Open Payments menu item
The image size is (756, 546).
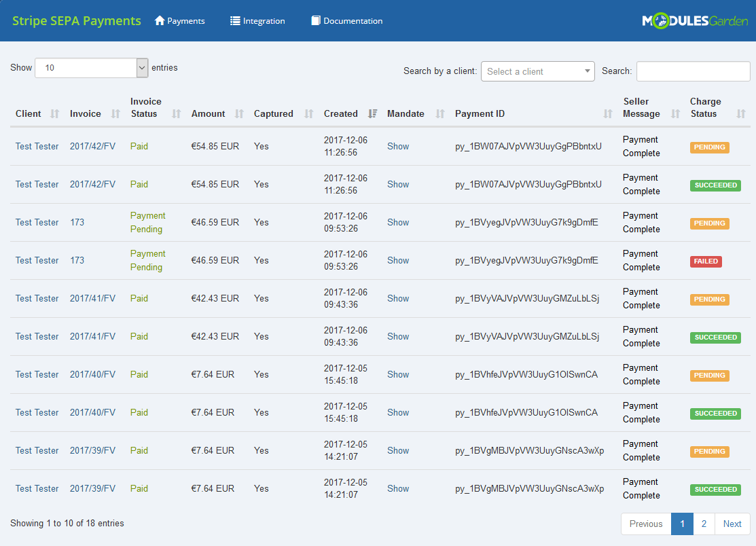[180, 21]
